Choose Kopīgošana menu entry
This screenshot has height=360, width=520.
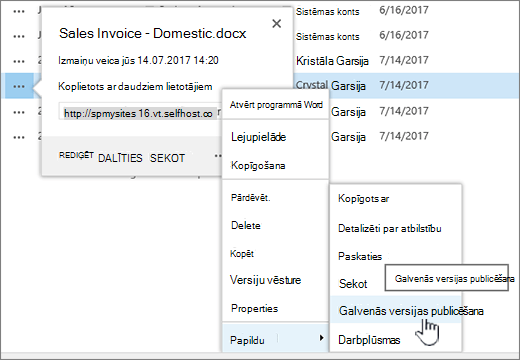tap(275, 165)
